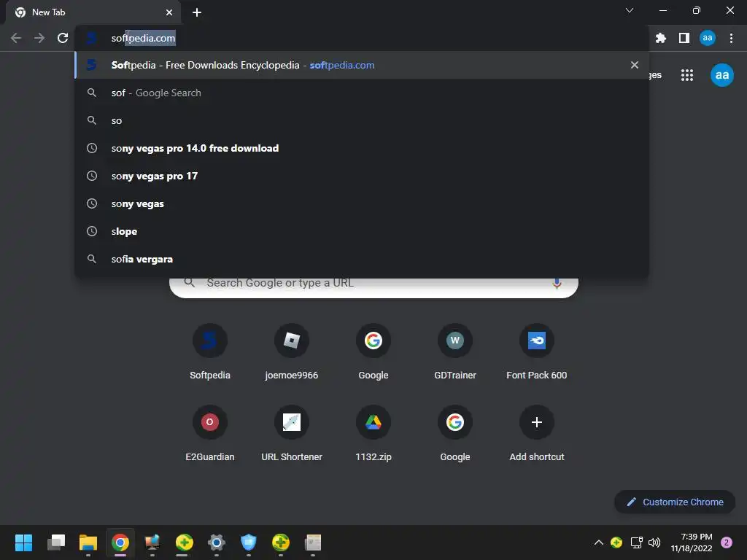The width and height of the screenshot is (747, 560).
Task: Open the Google apps grid
Action: (687, 75)
